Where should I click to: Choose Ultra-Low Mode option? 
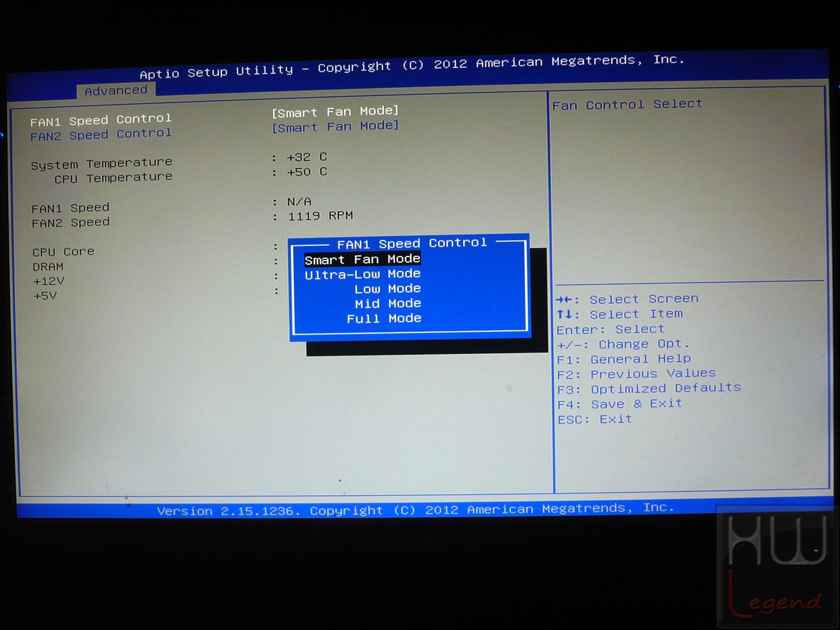pos(363,274)
